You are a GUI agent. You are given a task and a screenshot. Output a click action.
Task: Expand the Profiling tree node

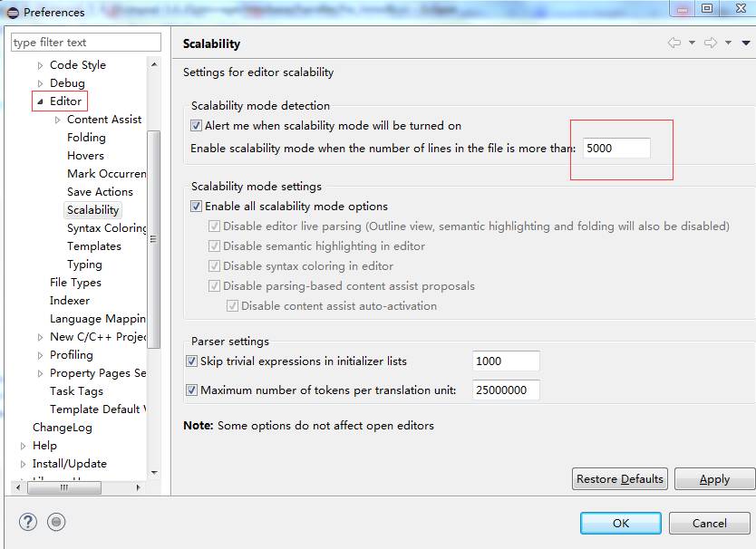40,355
